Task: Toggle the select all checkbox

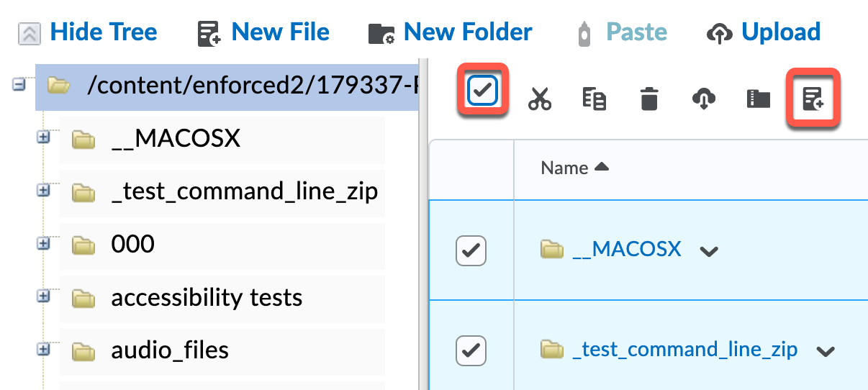Action: [x=483, y=90]
